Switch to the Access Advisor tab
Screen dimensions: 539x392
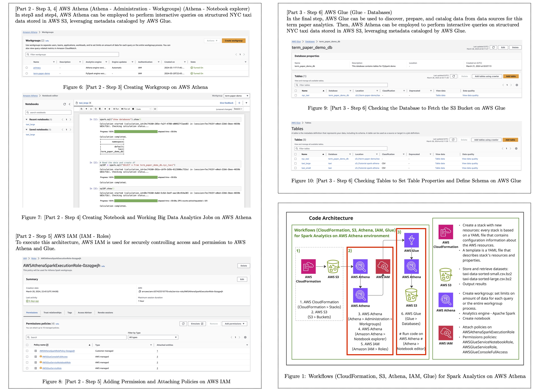(x=85, y=313)
